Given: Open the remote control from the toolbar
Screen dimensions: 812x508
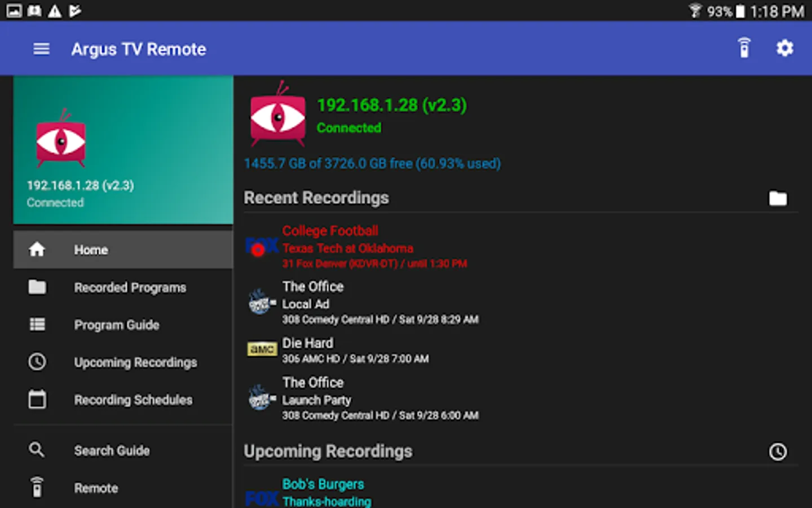Looking at the screenshot, I should pyautogui.click(x=744, y=48).
